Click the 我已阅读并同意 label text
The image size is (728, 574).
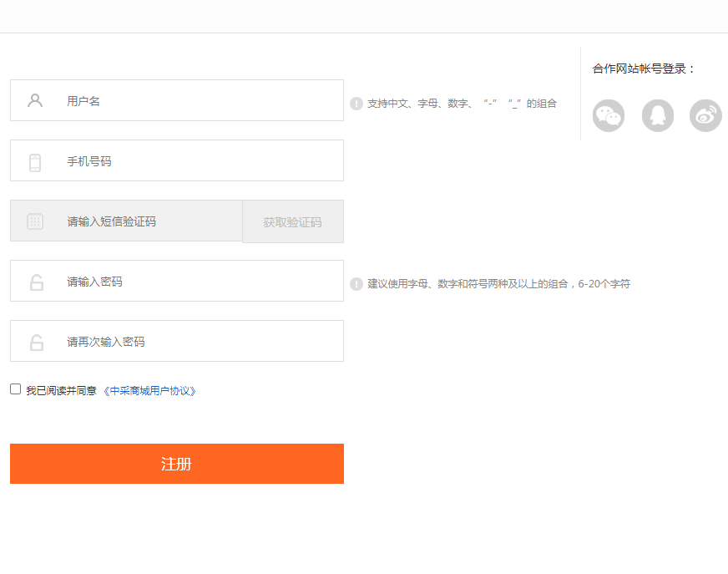pos(61,390)
